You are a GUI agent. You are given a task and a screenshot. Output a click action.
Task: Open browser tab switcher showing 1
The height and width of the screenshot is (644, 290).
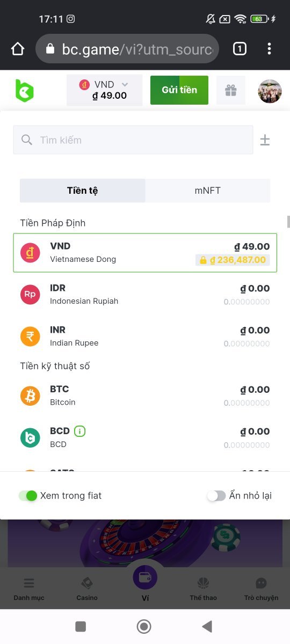(240, 49)
